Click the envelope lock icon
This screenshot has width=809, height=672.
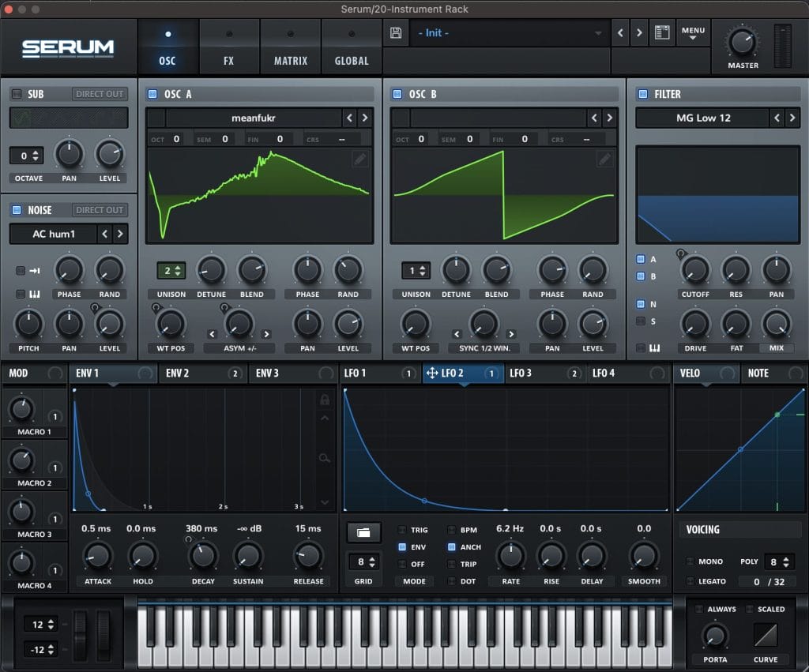[325, 400]
